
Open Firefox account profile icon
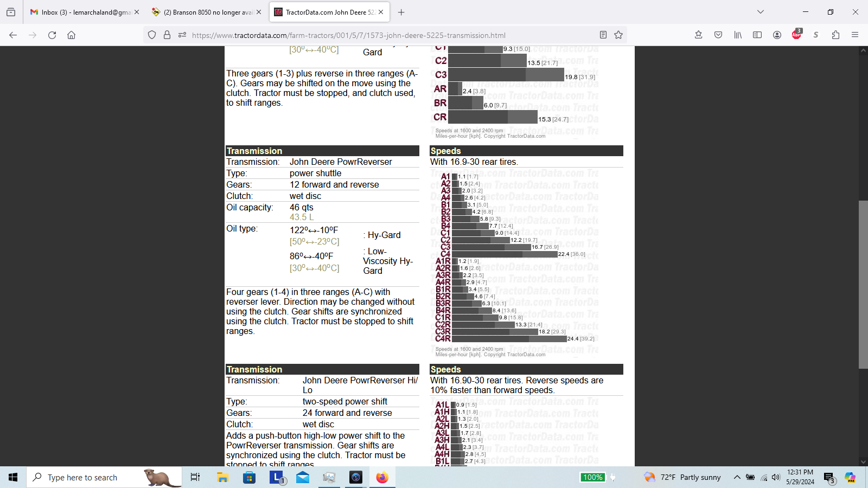(777, 35)
